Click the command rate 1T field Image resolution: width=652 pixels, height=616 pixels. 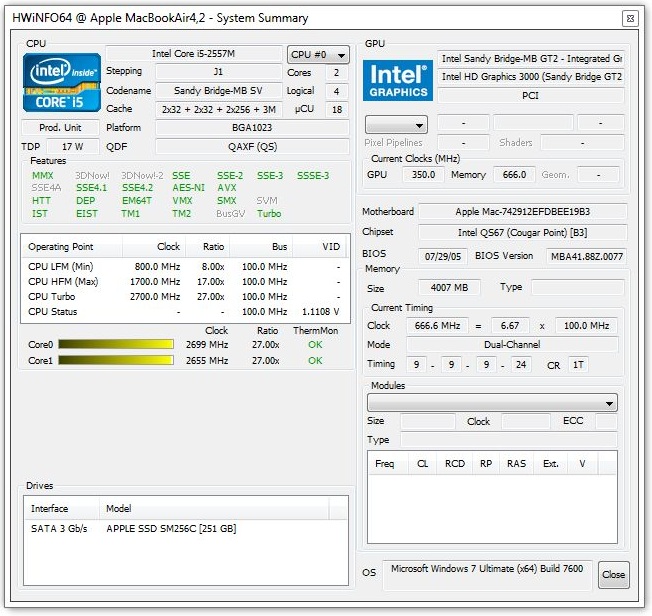(x=578, y=365)
